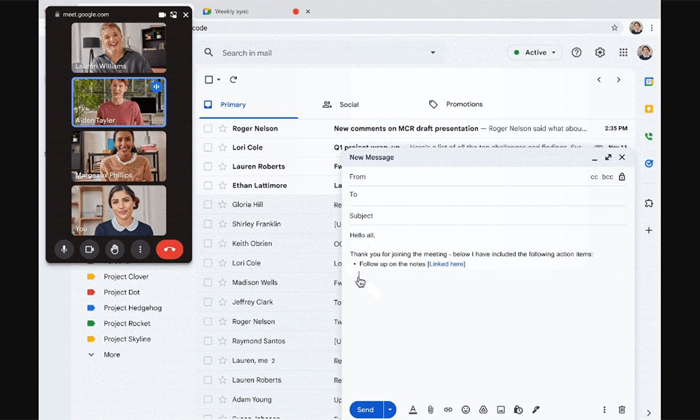Tick the checkbox for Roger Nelson's email
The height and width of the screenshot is (420, 700).
coord(208,128)
